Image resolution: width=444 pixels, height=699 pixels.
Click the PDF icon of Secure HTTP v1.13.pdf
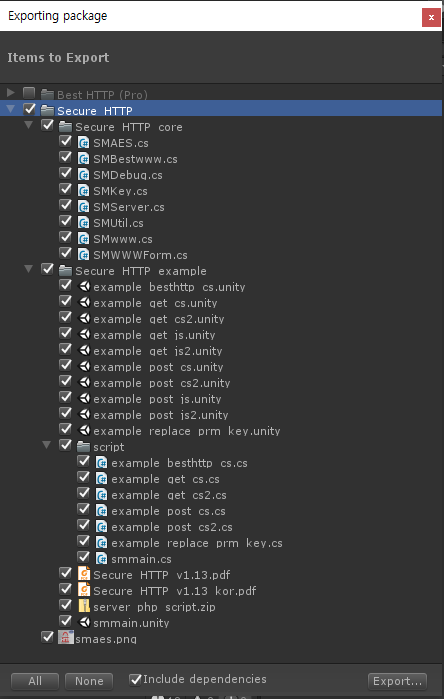[x=83, y=574]
